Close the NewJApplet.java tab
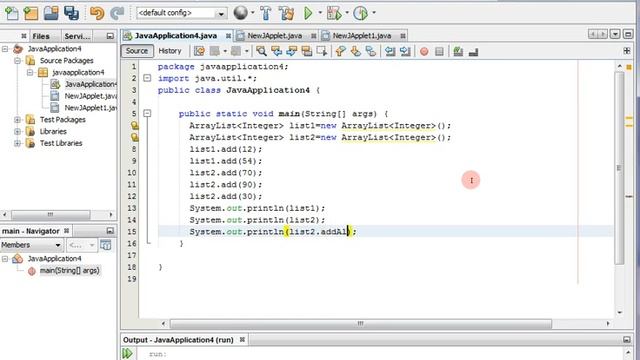 313,36
